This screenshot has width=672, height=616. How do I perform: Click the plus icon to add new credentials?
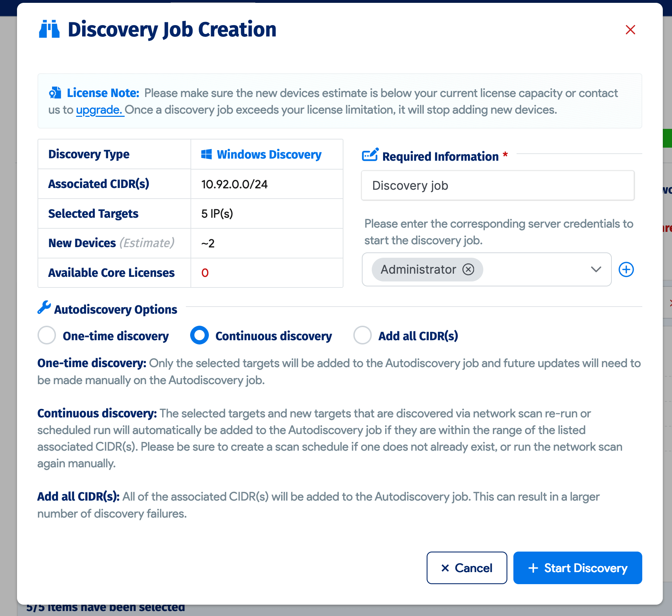pos(626,269)
